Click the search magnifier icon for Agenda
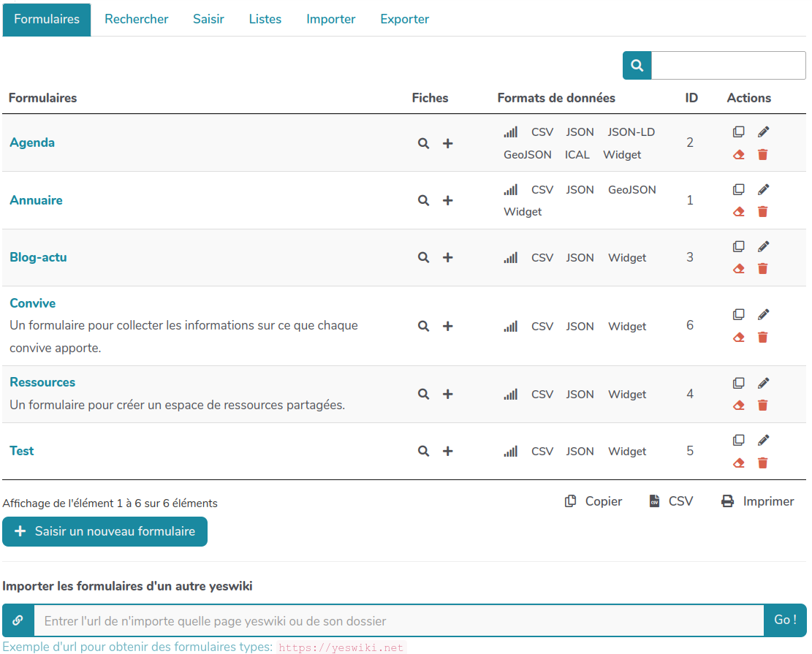 click(423, 143)
